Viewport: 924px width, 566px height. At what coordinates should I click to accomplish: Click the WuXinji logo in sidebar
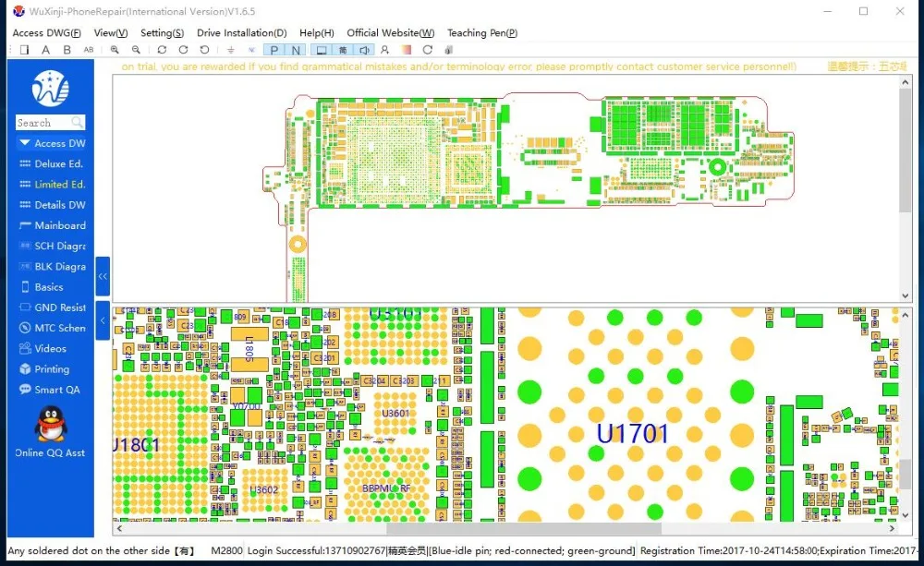pos(51,89)
